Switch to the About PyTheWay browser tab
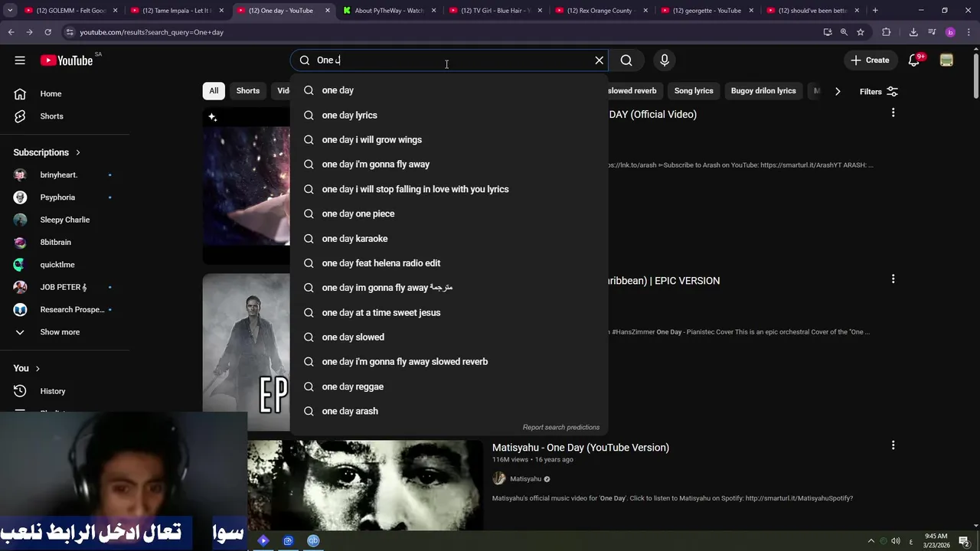This screenshot has height=551, width=980. point(389,11)
